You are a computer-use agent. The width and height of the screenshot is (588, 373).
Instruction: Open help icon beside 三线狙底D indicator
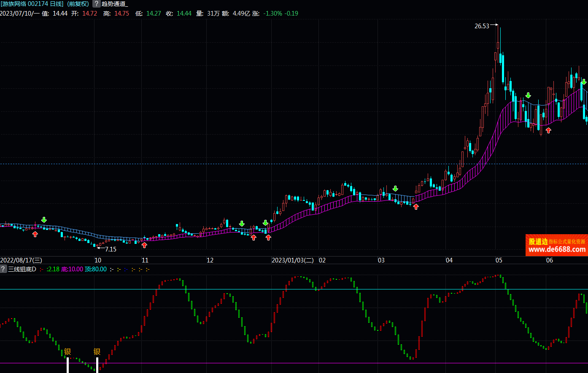[x=3, y=269]
